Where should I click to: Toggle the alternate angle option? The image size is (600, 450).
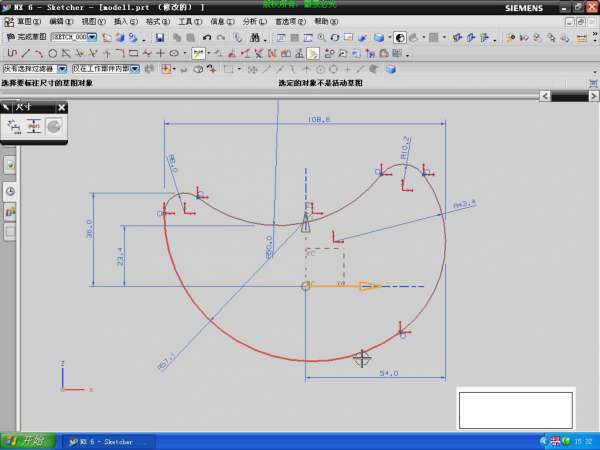(53, 126)
